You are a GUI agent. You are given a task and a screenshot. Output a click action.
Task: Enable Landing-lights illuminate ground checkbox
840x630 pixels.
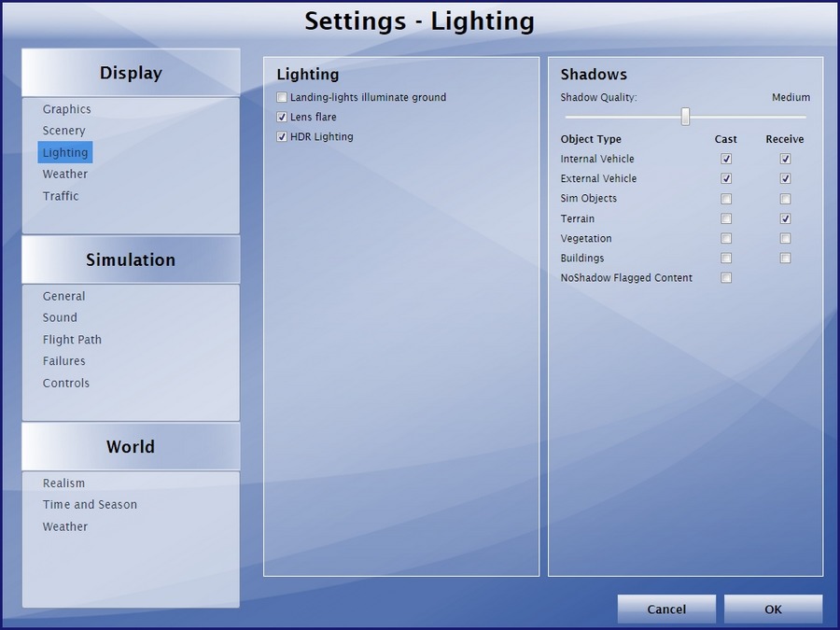click(x=282, y=97)
